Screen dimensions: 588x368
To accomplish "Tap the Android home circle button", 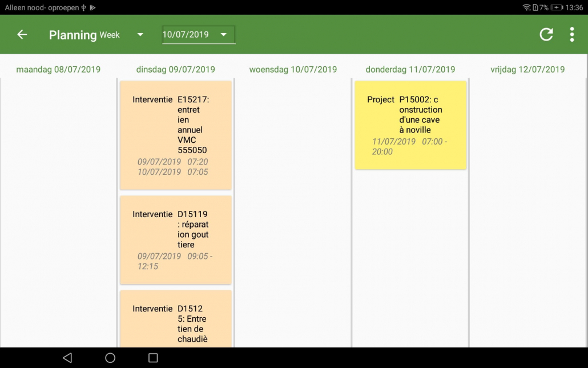I will pos(110,358).
